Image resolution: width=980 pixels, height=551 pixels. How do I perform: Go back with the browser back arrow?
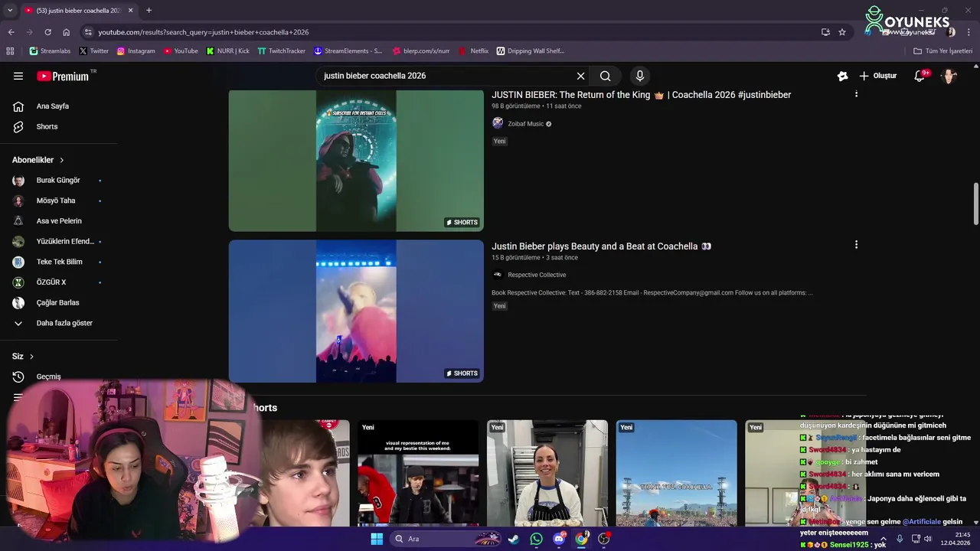pos(11,32)
